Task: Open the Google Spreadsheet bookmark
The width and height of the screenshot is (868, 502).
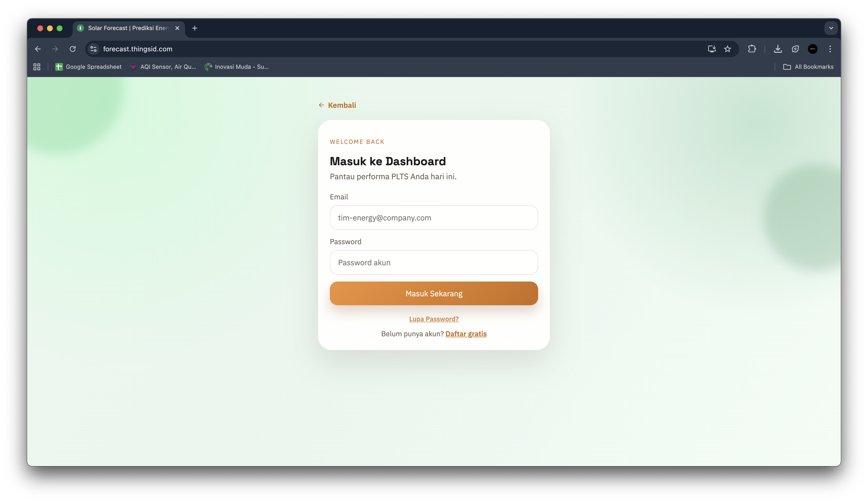Action: (89, 67)
